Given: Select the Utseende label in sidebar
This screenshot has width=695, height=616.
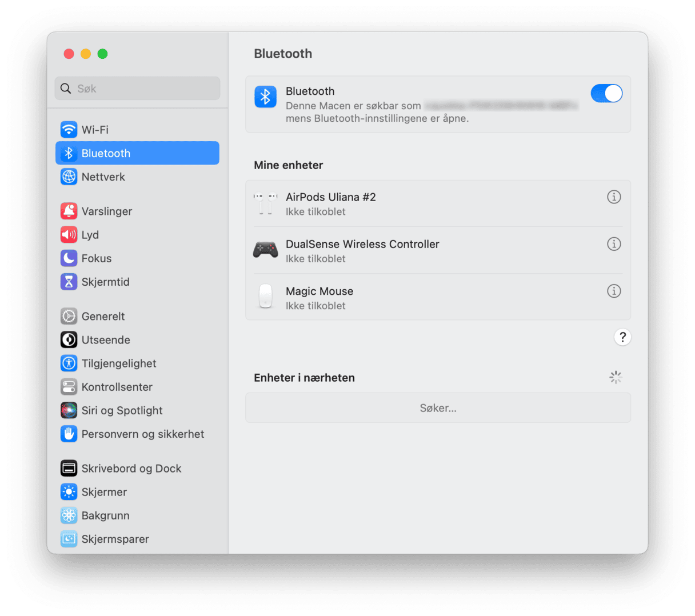Looking at the screenshot, I should [106, 340].
